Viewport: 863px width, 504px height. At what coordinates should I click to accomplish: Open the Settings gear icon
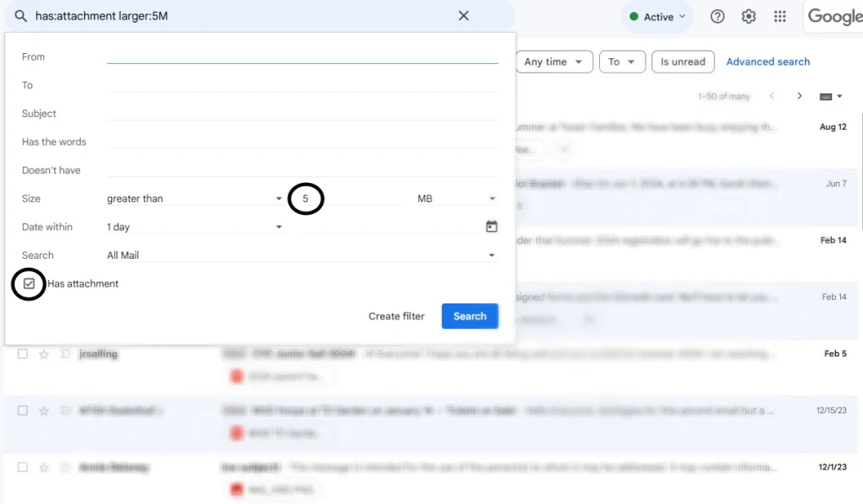click(748, 17)
